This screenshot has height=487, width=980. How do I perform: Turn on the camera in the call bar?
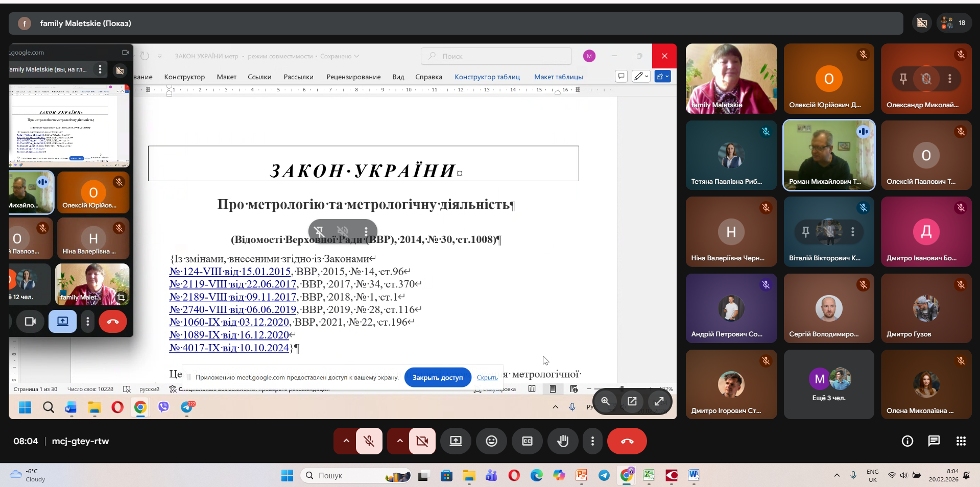422,441
